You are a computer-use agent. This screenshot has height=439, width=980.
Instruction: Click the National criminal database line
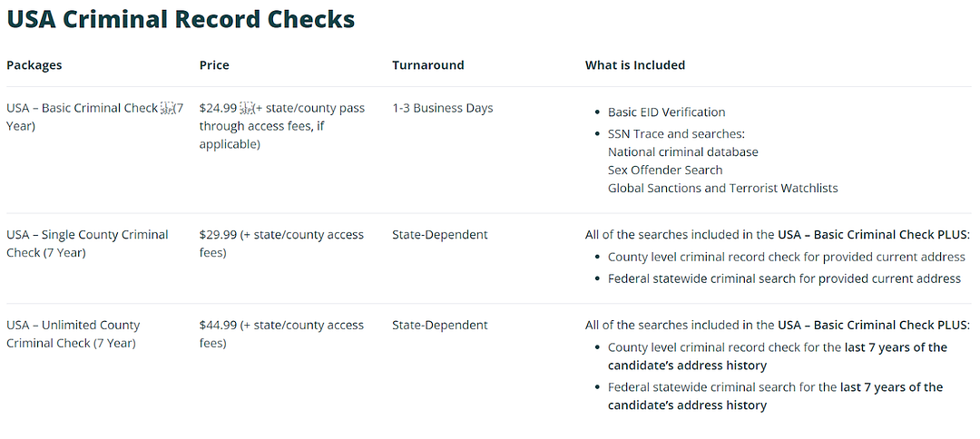click(683, 151)
